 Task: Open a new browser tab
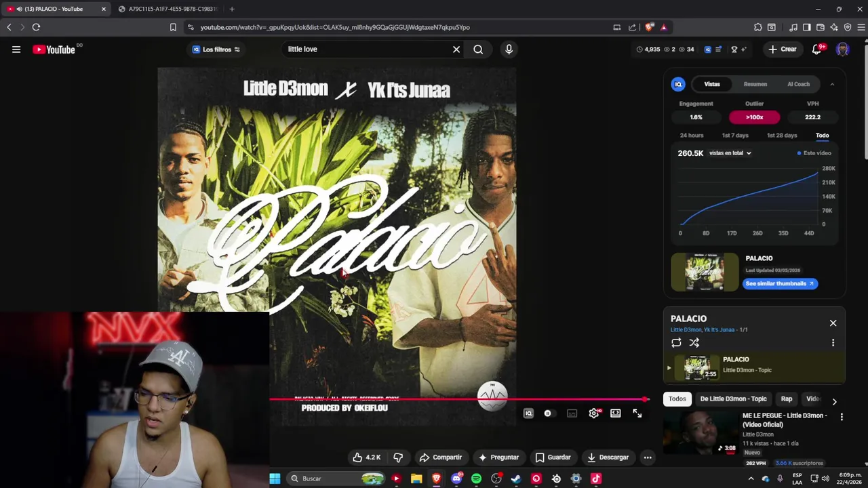232,9
